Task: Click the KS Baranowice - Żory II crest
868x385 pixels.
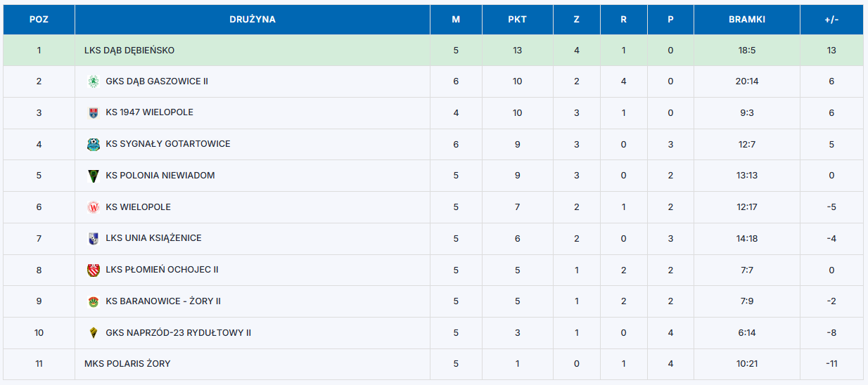Action: 93,301
